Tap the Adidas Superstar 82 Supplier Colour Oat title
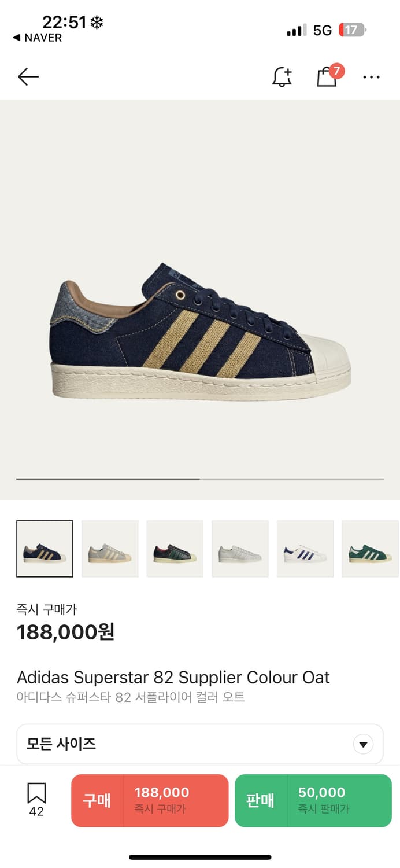400x868 pixels. 173,677
